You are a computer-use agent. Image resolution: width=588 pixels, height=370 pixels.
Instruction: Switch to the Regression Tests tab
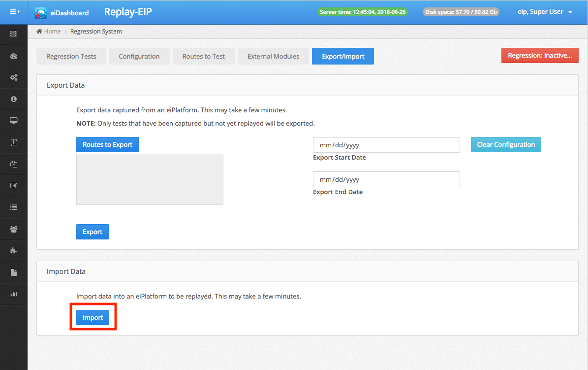71,56
